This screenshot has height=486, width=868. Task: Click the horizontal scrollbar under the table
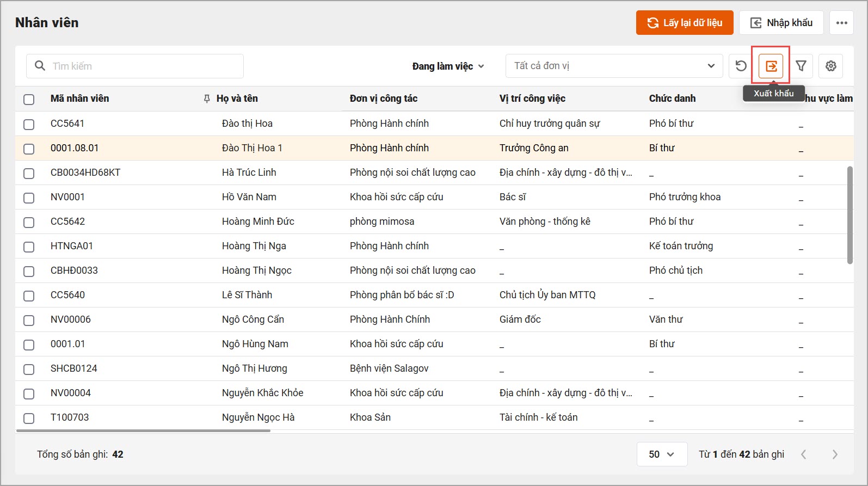coord(143,430)
